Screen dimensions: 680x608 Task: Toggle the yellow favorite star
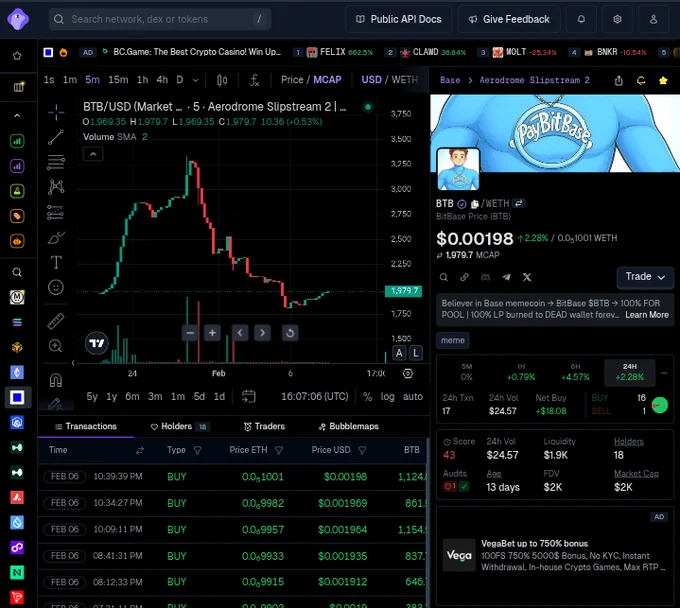click(x=663, y=80)
